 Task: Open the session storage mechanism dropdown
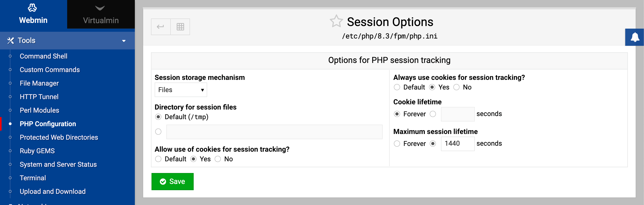(181, 90)
